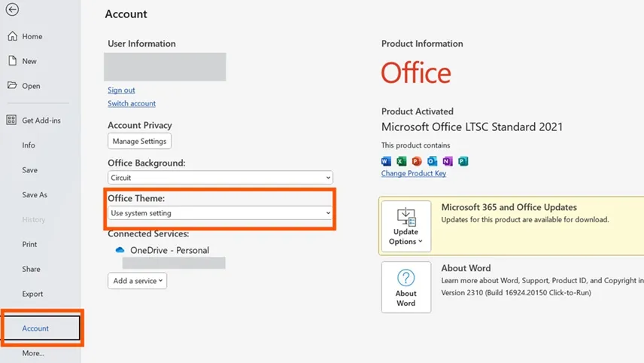Click the PowerPoint product icon
The image size is (644, 363).
click(417, 161)
